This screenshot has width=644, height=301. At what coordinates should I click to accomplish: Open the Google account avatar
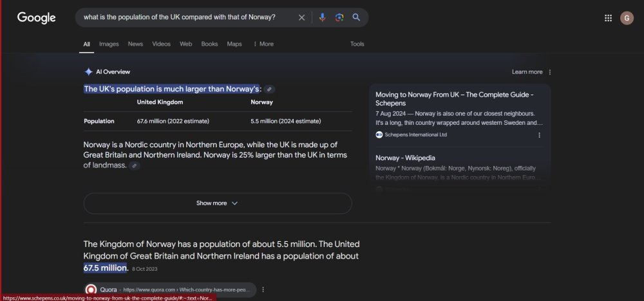(627, 17)
